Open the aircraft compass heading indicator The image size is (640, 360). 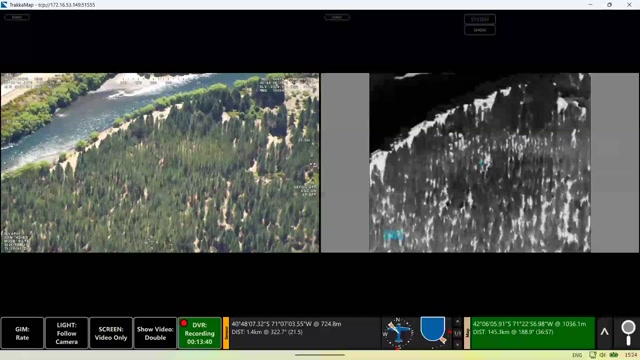pyautogui.click(x=398, y=333)
